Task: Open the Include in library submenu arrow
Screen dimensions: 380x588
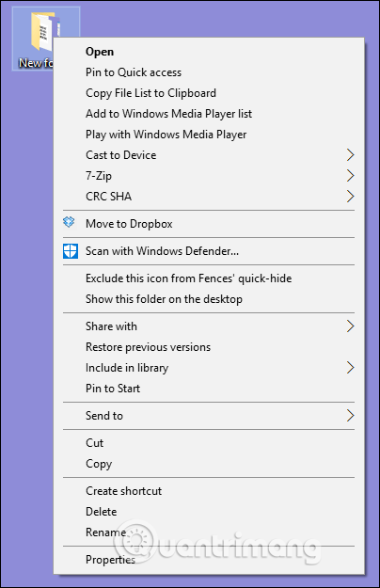Action: (x=350, y=368)
